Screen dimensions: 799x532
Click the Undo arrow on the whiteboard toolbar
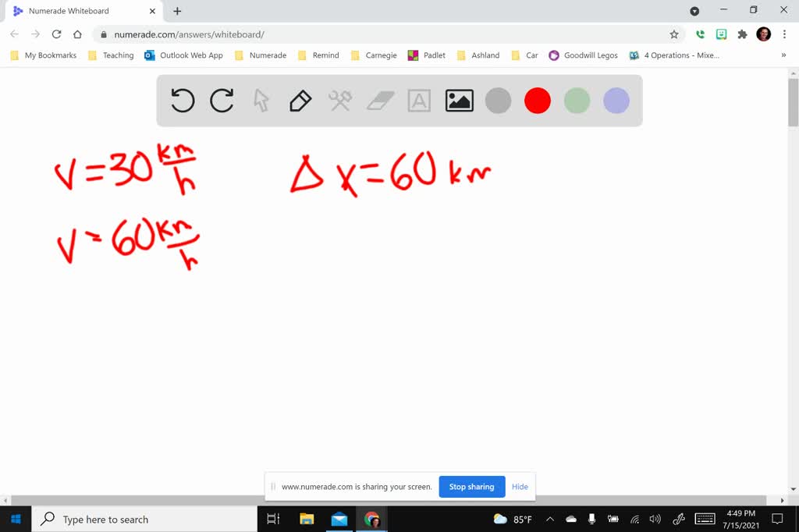click(x=182, y=100)
